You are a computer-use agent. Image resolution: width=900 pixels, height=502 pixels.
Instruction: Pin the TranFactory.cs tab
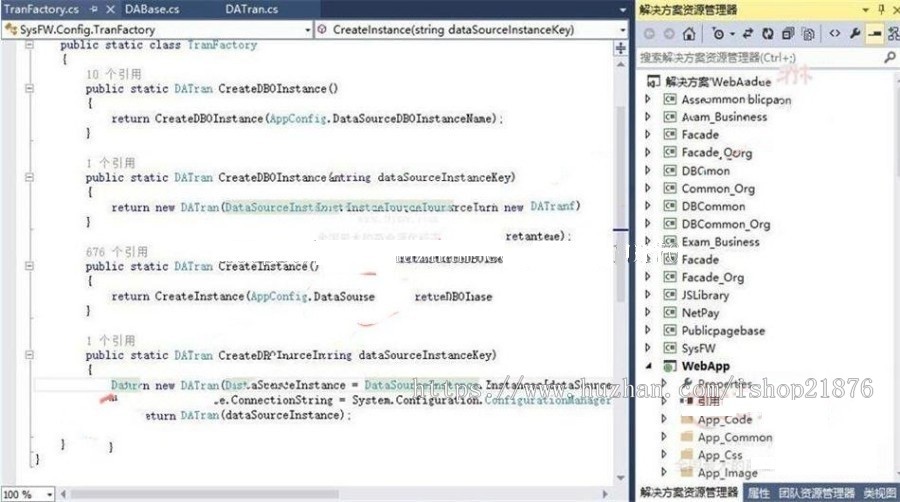(x=94, y=10)
